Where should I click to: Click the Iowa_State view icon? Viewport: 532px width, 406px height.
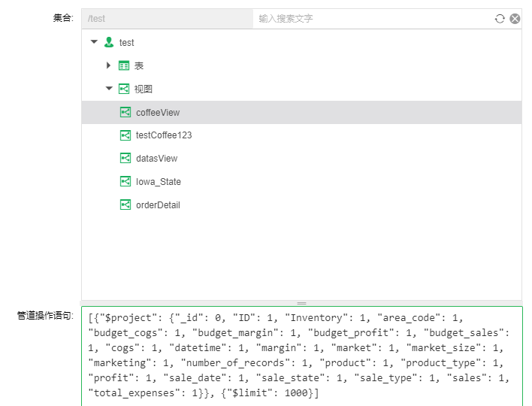(125, 182)
